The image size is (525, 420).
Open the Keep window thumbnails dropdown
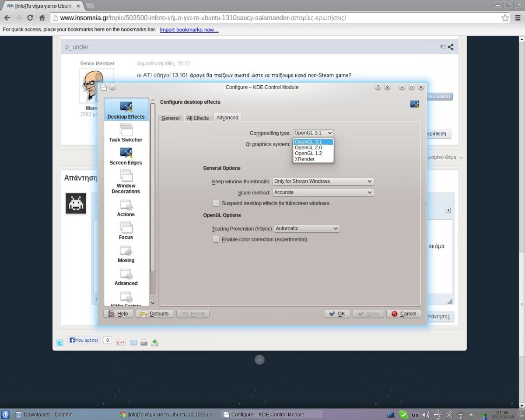323,181
